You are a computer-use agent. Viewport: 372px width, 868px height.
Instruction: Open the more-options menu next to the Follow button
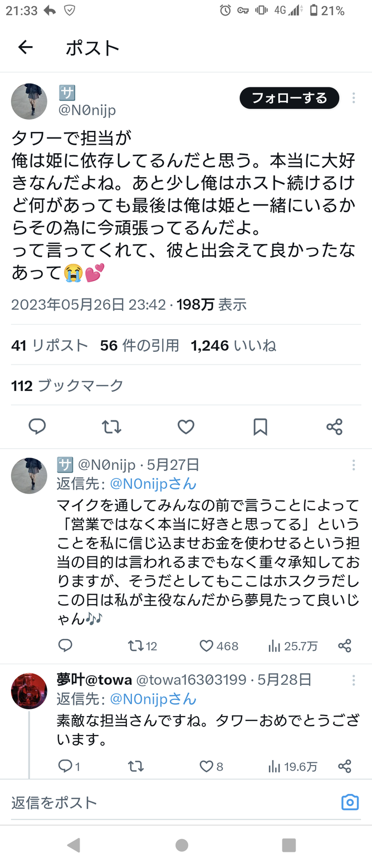coord(354,99)
